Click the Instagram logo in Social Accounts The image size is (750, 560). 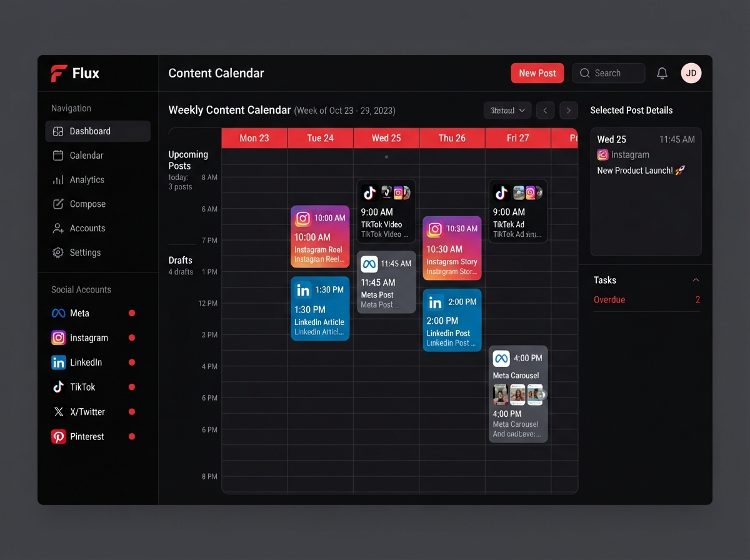tap(58, 338)
